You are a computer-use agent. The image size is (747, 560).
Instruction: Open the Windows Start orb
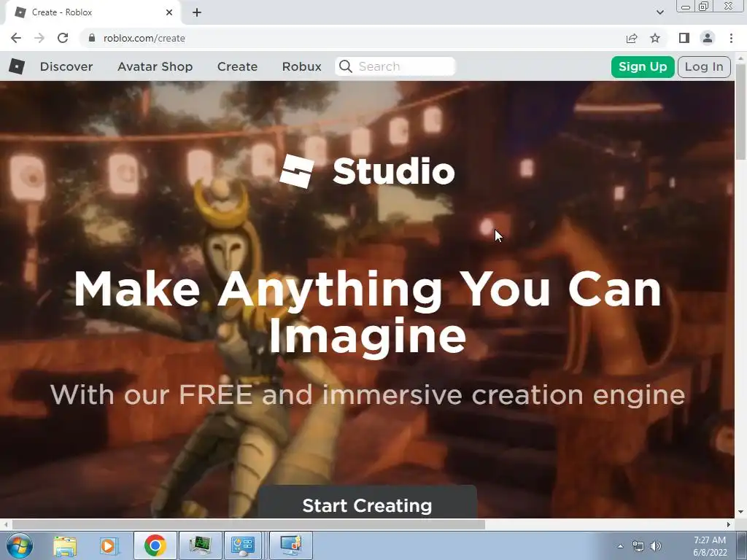coord(19,545)
